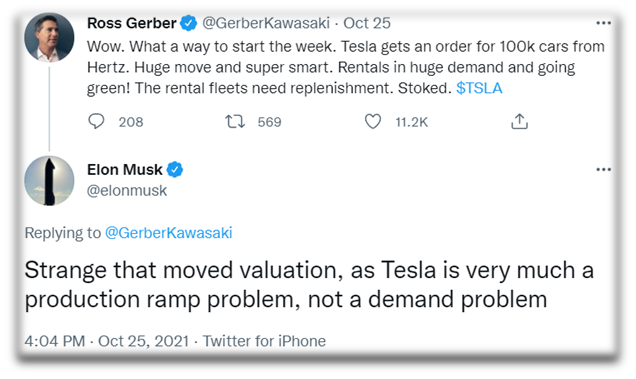Click the @elonmusk handle
The image size is (636, 379).
pyautogui.click(x=127, y=190)
